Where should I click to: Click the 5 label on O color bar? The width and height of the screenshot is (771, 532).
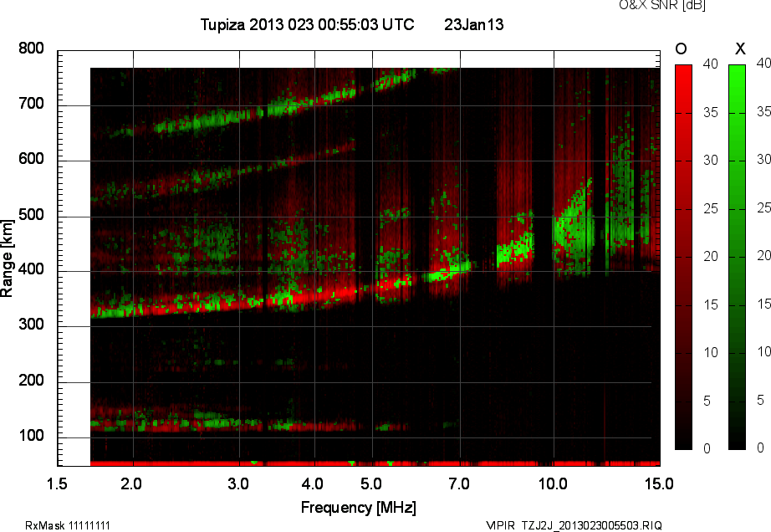coord(707,402)
